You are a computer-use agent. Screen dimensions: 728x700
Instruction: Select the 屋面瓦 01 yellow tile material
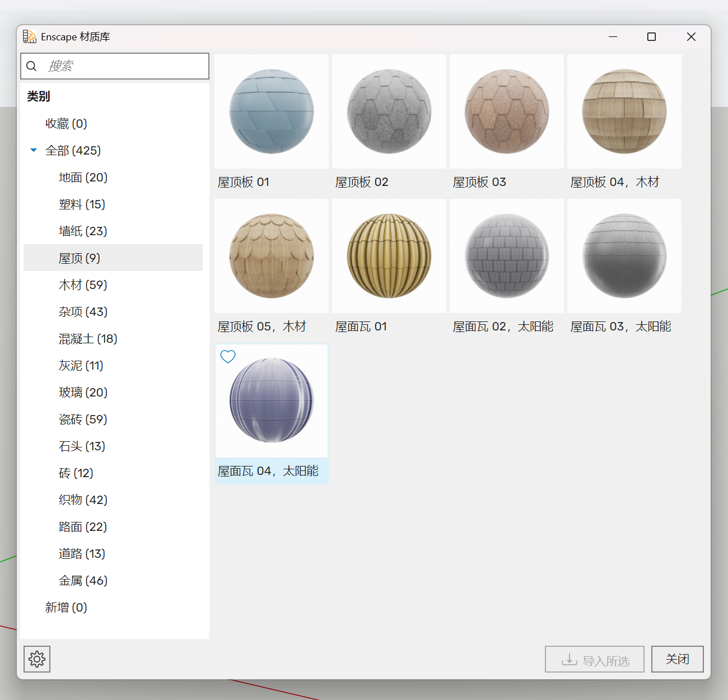389,256
